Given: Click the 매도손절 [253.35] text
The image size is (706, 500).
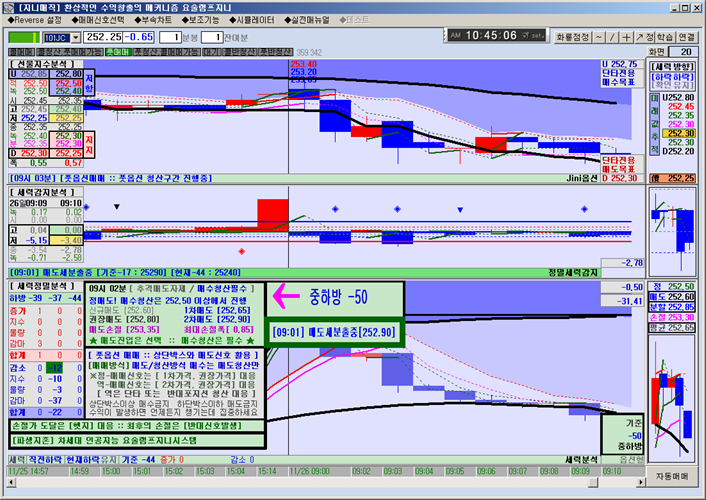Looking at the screenshot, I should tap(124, 330).
